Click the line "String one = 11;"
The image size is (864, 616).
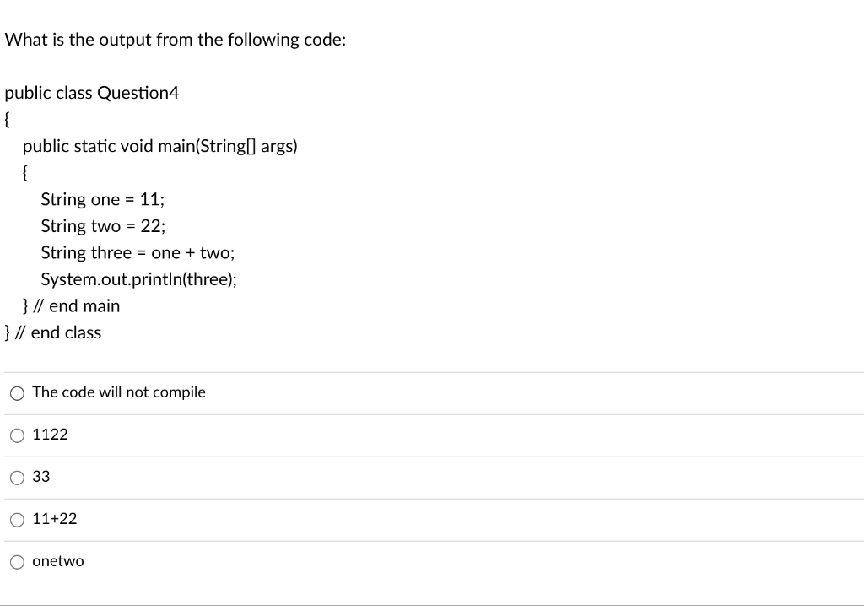tap(102, 199)
